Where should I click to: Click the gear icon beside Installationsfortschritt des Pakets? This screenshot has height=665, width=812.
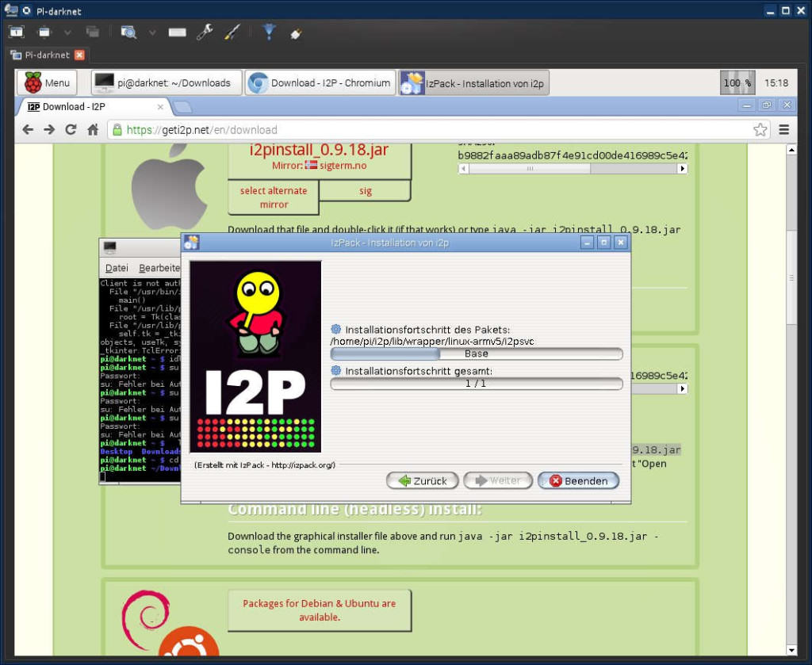click(x=336, y=329)
